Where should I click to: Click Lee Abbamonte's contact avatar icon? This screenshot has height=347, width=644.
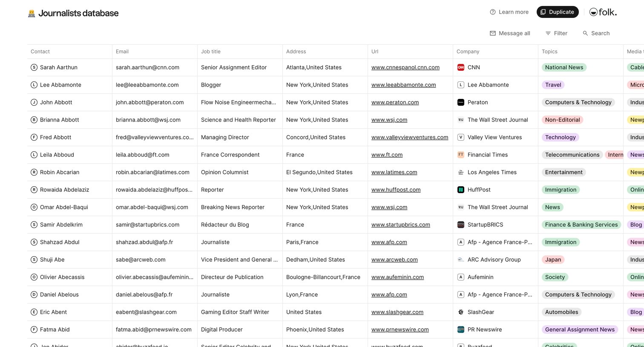tap(34, 85)
